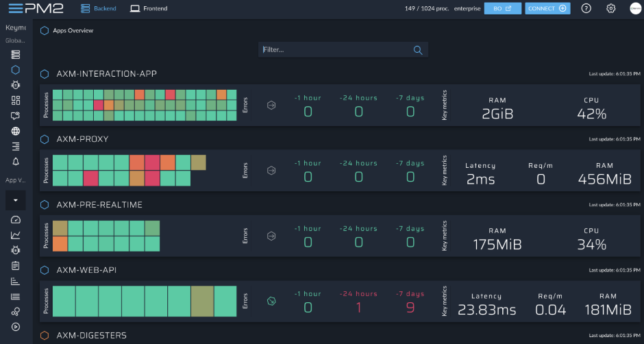Click the 149 / 1024 proc. counter
This screenshot has height=344, width=644.
tap(427, 8)
